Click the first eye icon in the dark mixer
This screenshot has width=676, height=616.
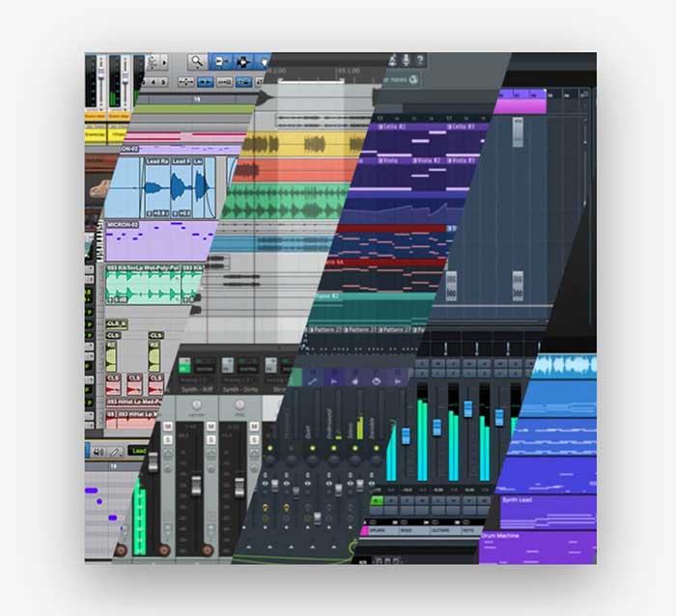pyautogui.click(x=266, y=484)
